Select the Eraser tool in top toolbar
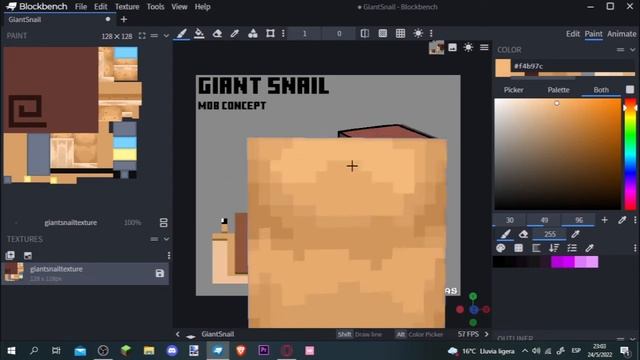 [x=217, y=33]
